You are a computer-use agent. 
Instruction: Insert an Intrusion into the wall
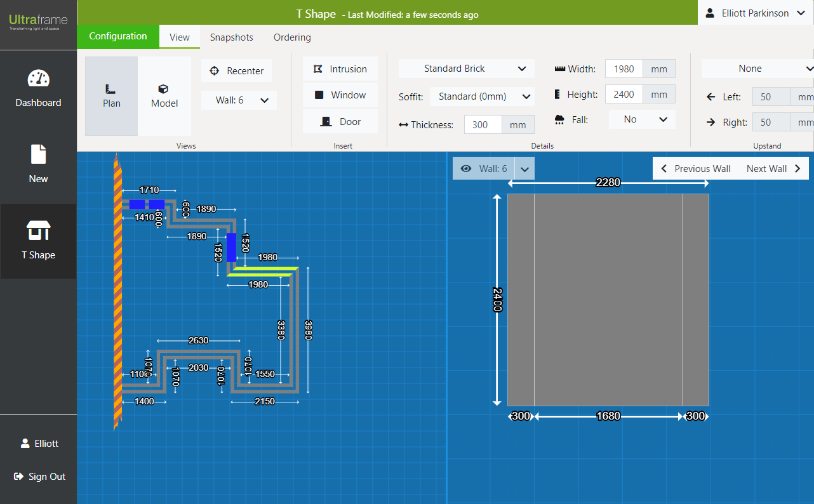coord(340,69)
